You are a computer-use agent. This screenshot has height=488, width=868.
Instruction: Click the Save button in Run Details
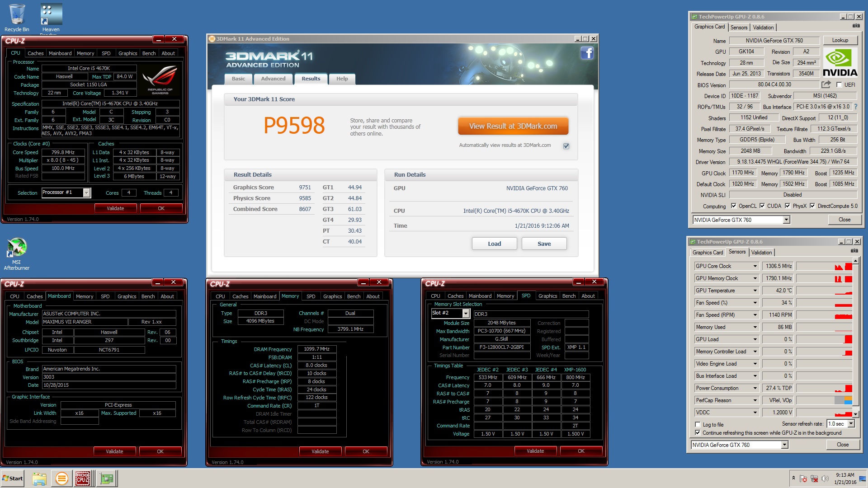point(544,244)
